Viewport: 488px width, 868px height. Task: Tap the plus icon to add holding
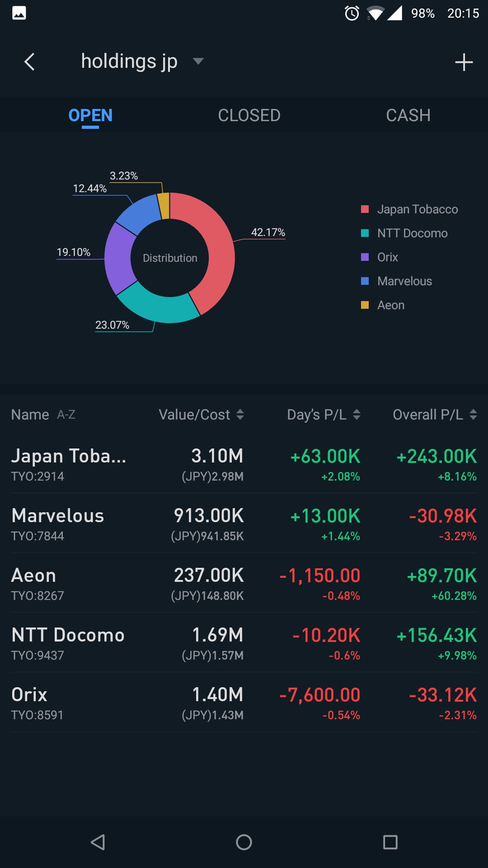click(464, 62)
